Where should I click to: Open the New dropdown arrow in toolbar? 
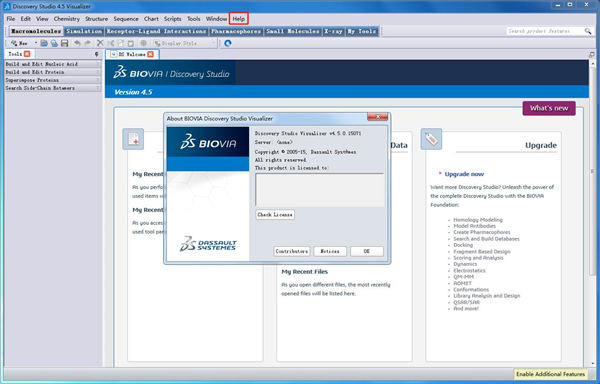pyautogui.click(x=36, y=43)
